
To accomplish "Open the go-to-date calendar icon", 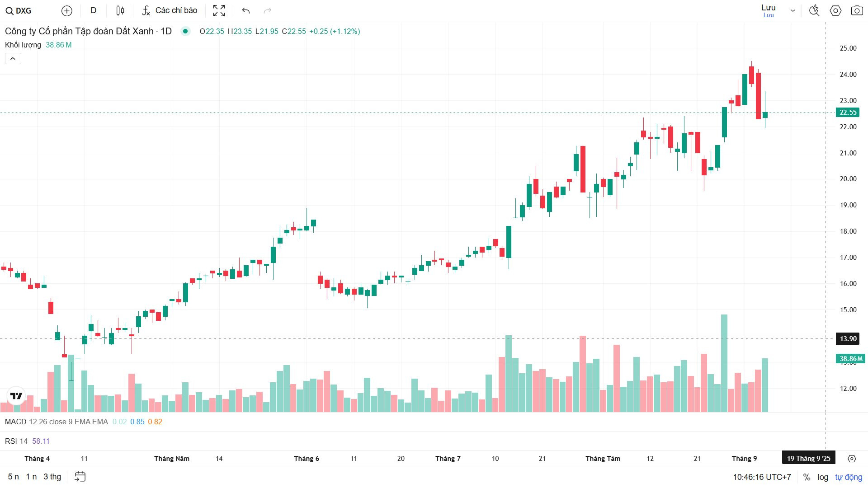I will coord(80,477).
